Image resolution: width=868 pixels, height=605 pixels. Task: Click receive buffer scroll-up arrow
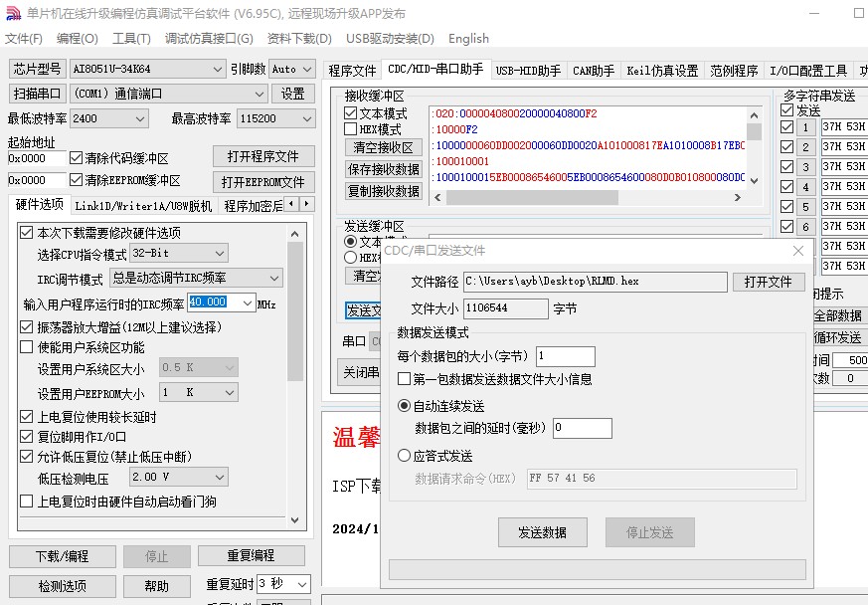pos(754,115)
